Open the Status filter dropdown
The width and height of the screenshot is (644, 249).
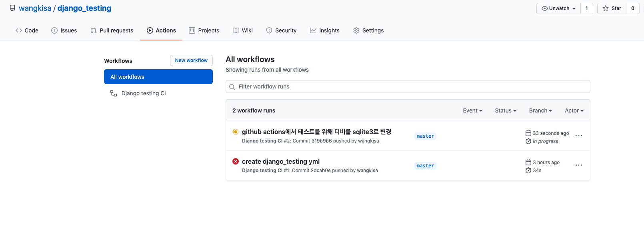pos(506,110)
